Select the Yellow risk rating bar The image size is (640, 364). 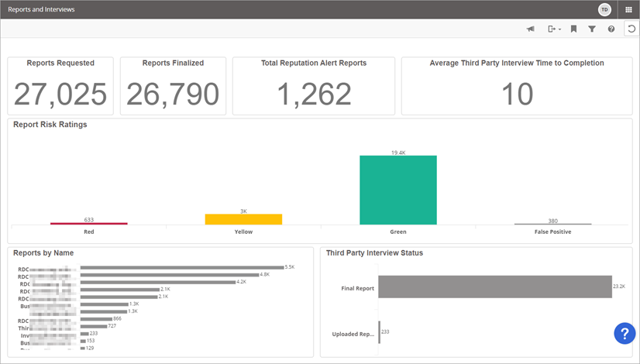(243, 219)
